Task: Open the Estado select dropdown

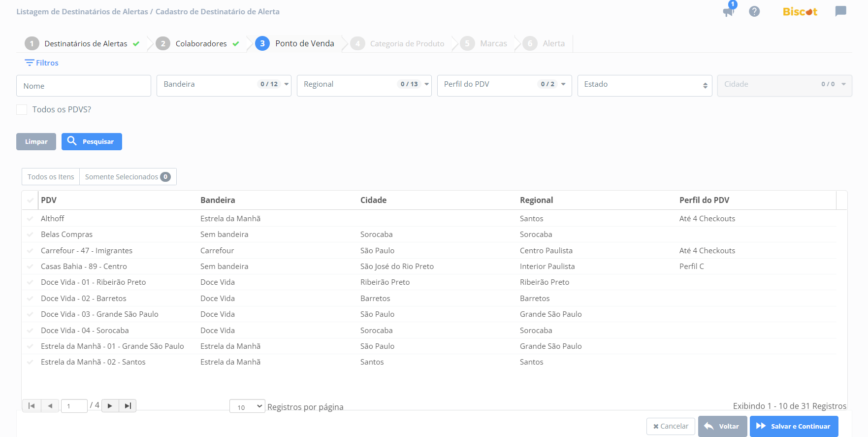Action: click(x=645, y=85)
